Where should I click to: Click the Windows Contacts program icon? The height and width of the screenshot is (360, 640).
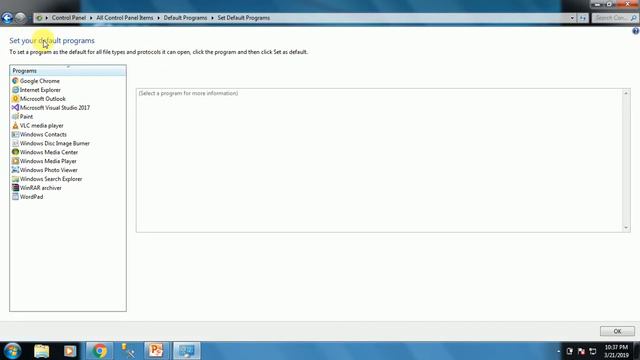click(x=15, y=134)
